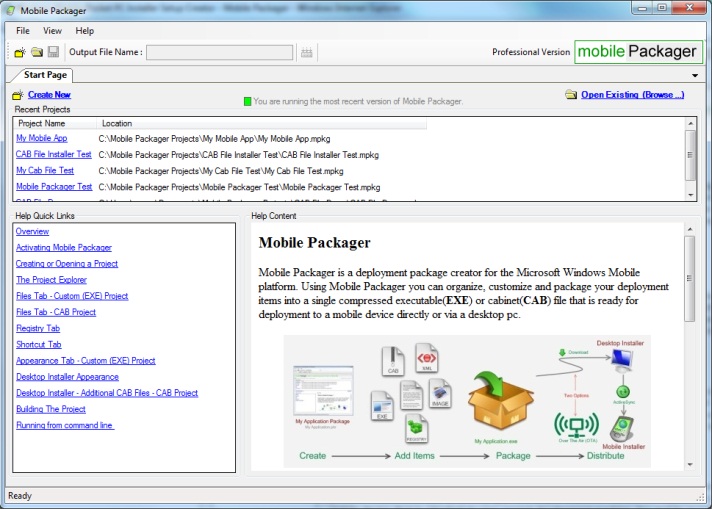Image resolution: width=712 pixels, height=509 pixels.
Task: Click the window resize grip icon
Action: (700, 498)
